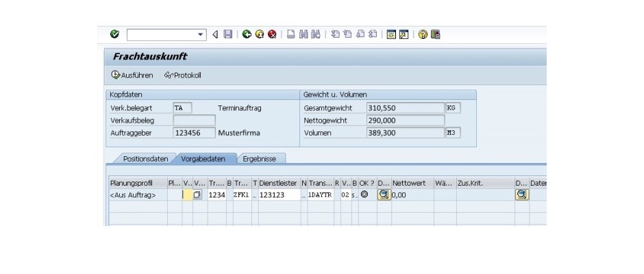Viewport: 644px width, 274px height.
Task: Click the Print icon in toolbar
Action: (x=290, y=34)
